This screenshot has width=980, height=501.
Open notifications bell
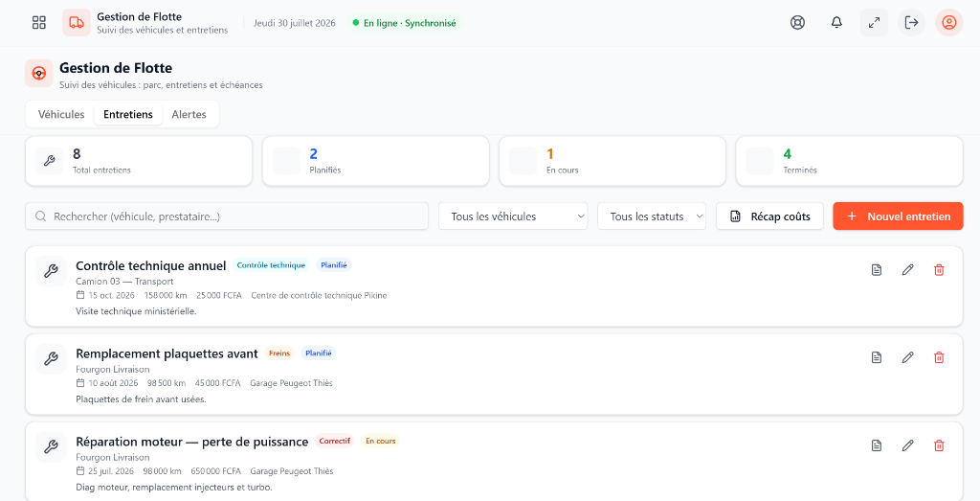point(836,23)
